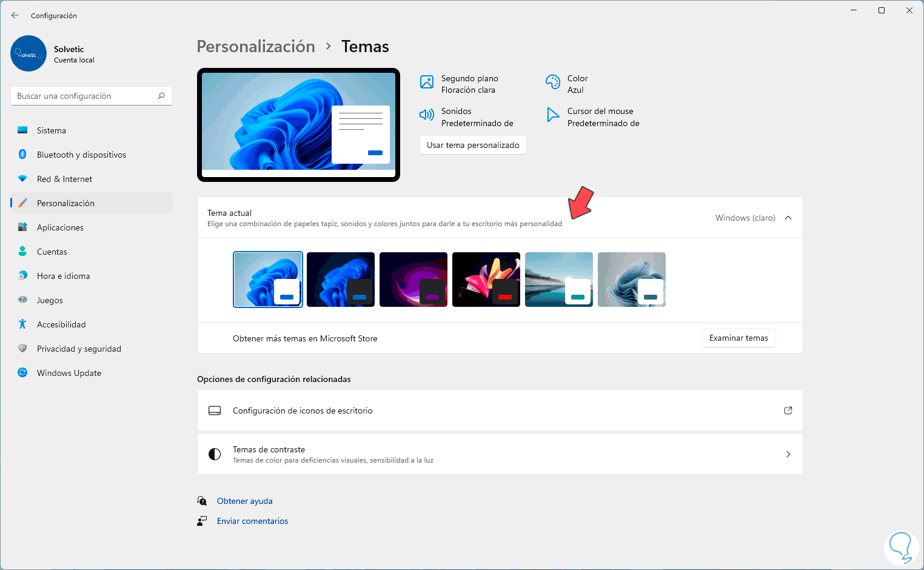
Task: Click the Temas de contraste half-circle icon
Action: click(x=215, y=454)
